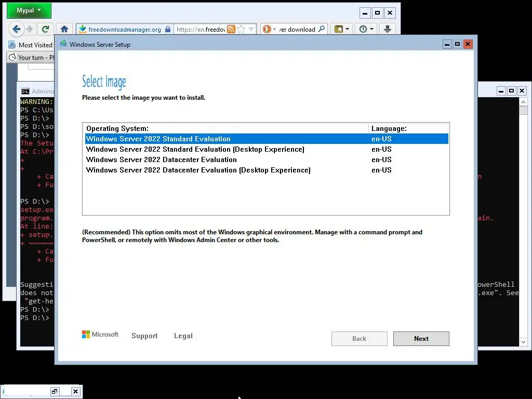Open DuckDuckGo search engine selector
Image resolution: width=532 pixels, height=399 pixels.
[270, 30]
